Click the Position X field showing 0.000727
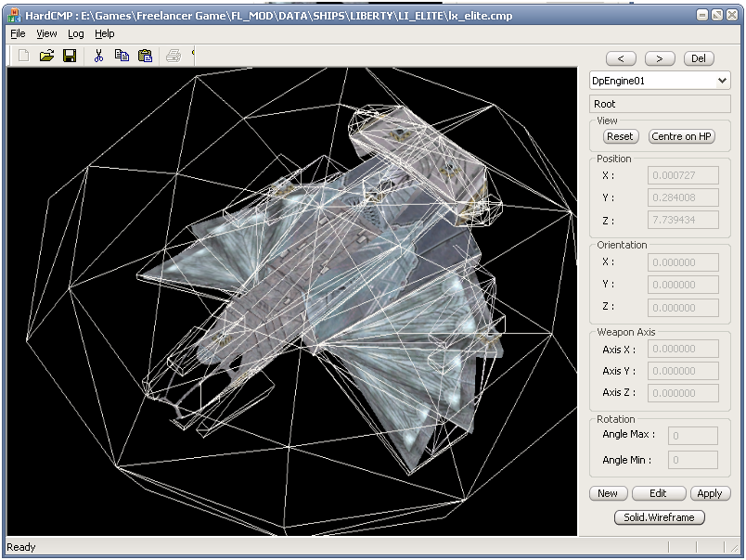 tap(683, 175)
